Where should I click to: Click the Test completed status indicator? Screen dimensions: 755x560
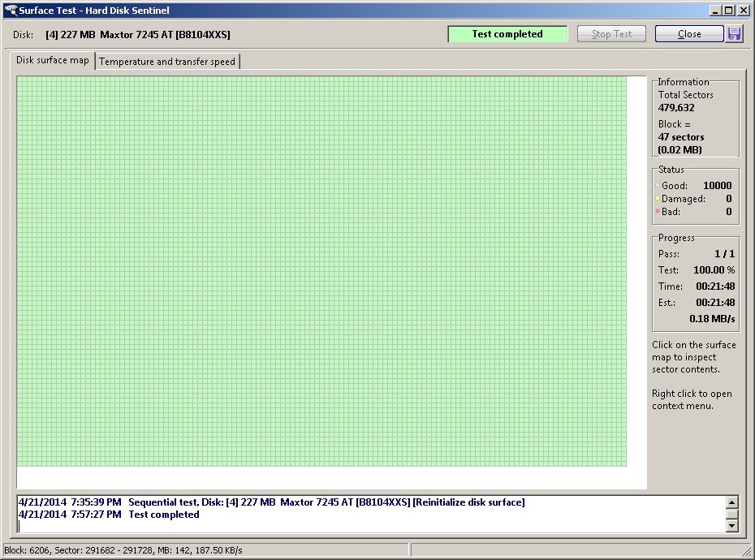[507, 34]
